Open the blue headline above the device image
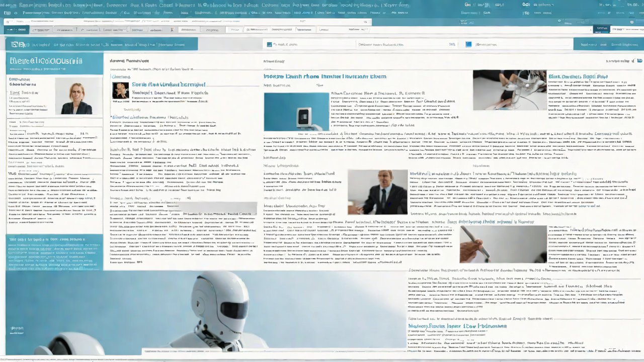Image resolution: width=644 pixels, height=362 pixels. (x=325, y=76)
